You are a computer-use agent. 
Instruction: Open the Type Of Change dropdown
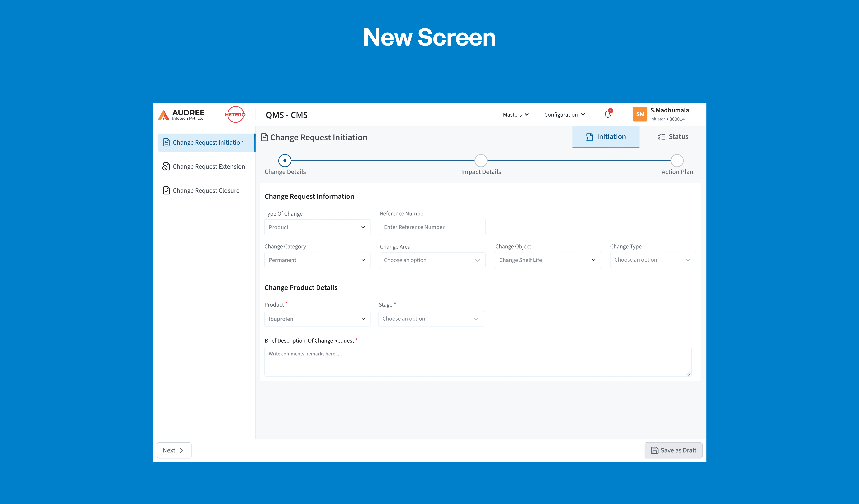317,227
